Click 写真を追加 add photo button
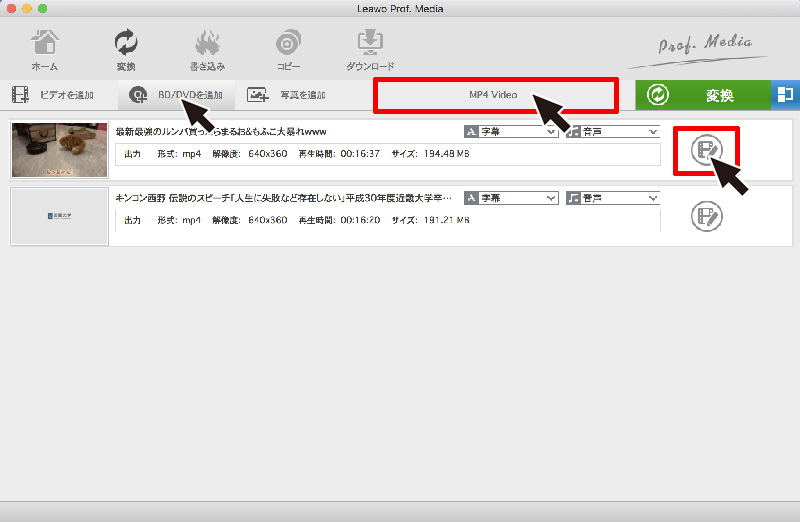The height and width of the screenshot is (522, 800). (286, 95)
